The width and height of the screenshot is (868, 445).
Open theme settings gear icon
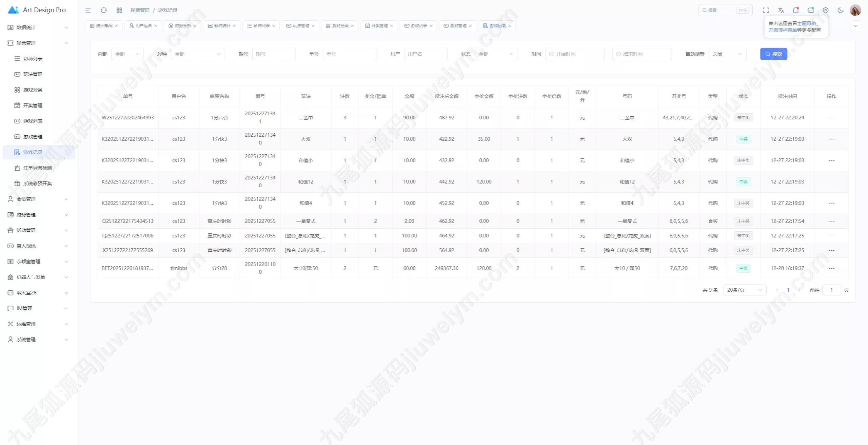[x=826, y=10]
